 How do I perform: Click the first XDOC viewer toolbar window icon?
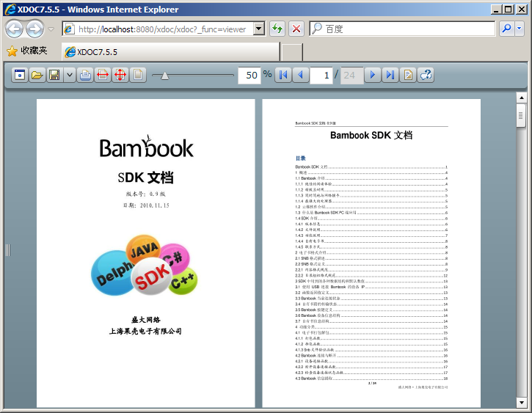pyautogui.click(x=20, y=75)
